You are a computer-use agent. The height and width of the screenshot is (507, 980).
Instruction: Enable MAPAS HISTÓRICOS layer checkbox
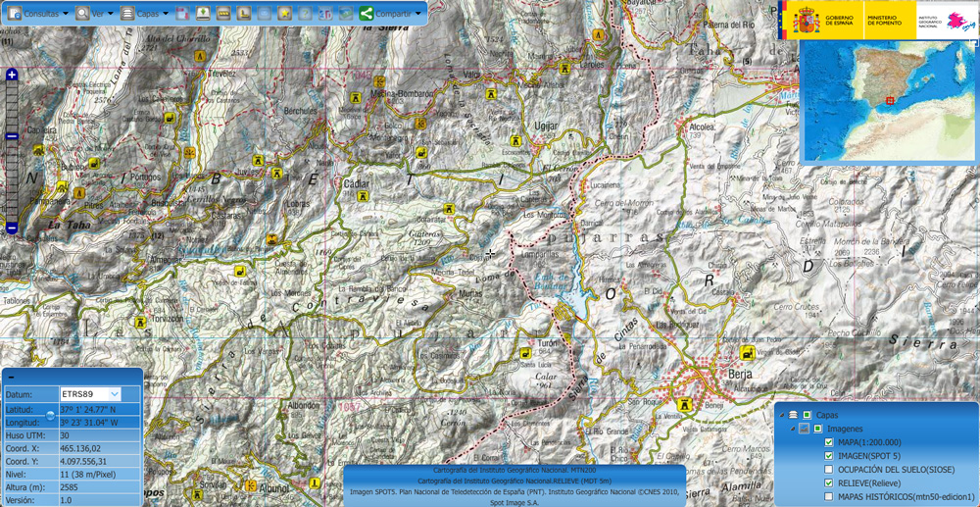pos(829,496)
